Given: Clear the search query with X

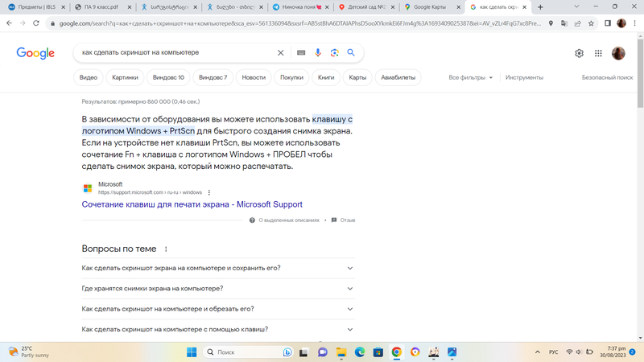Looking at the screenshot, I should [x=281, y=53].
